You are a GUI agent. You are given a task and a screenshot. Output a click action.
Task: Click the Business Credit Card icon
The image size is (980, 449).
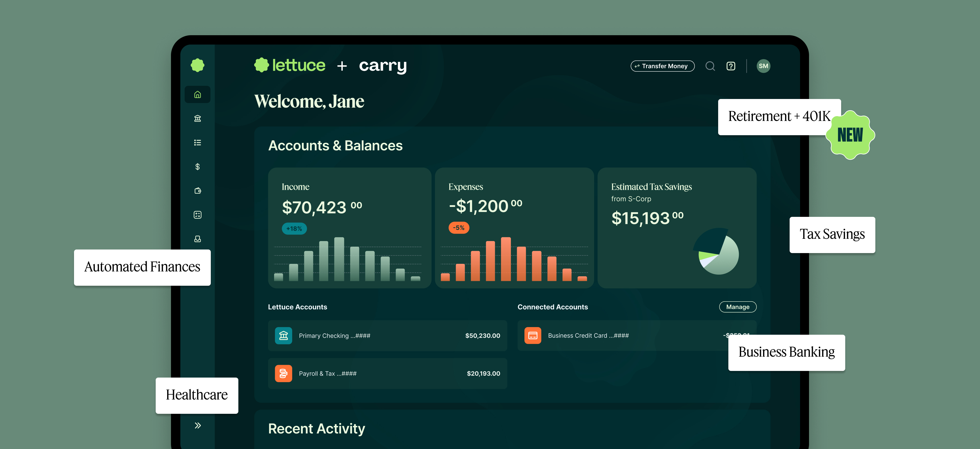(533, 336)
